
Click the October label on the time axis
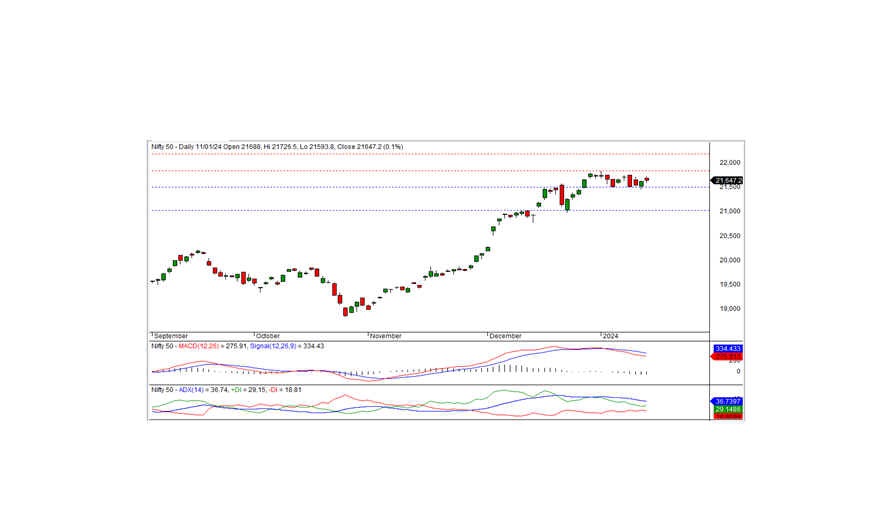(268, 336)
